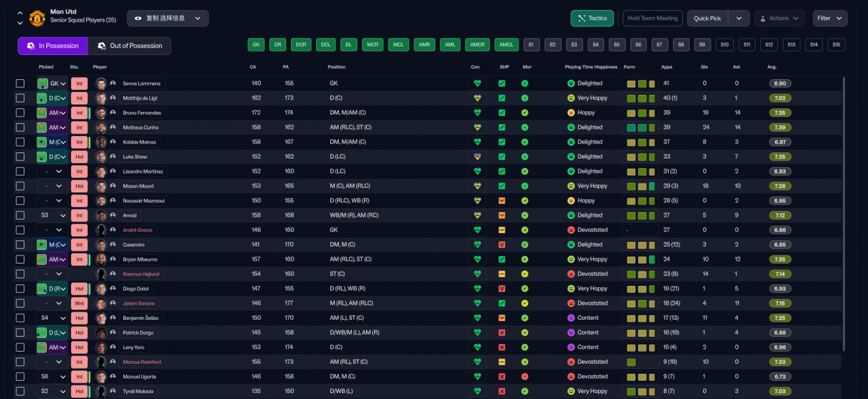Screen dimensions: 868x399
Task: Click the person info icon beside Casemiro
Action: (x=113, y=245)
